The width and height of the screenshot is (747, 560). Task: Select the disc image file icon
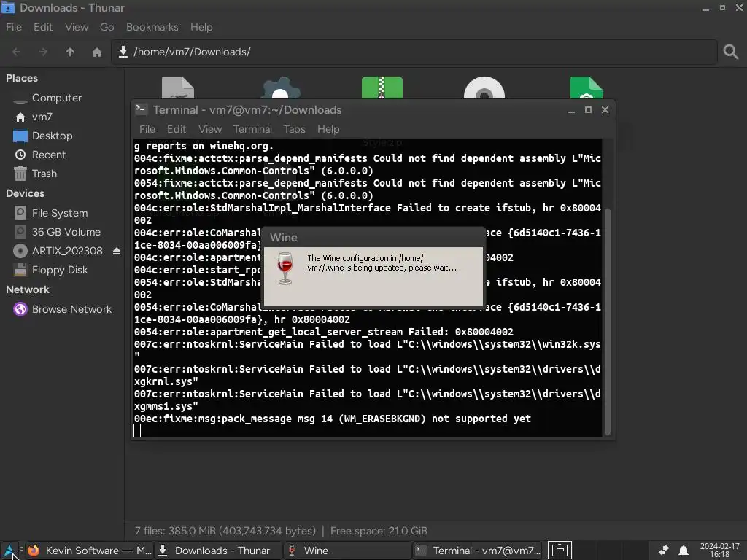pos(484,87)
